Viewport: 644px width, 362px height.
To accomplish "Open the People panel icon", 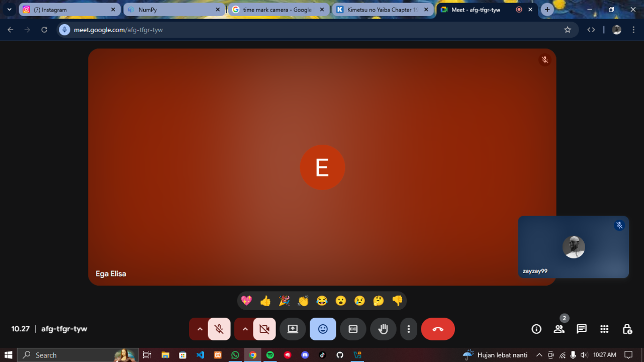I will pos(559,329).
